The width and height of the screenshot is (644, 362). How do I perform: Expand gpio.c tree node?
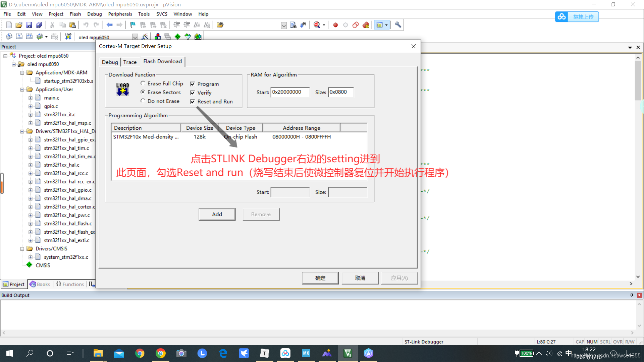coord(31,106)
